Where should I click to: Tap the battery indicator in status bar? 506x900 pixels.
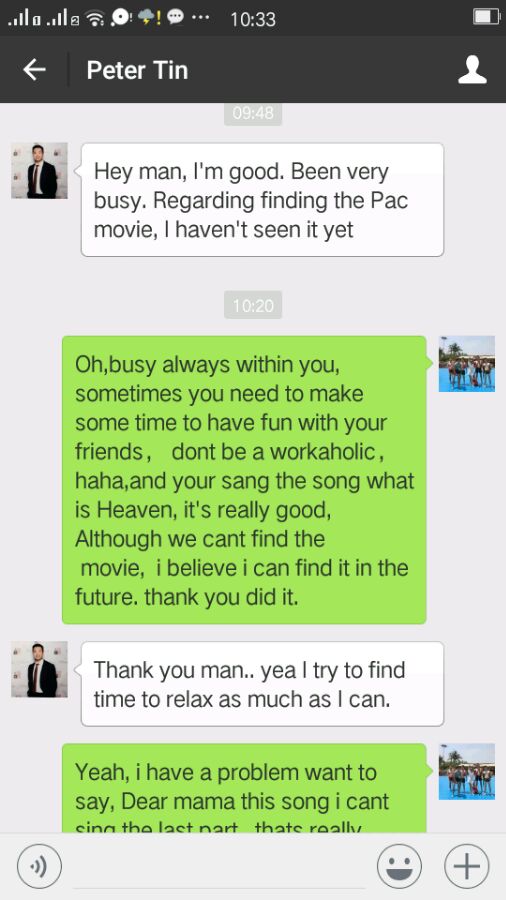point(486,18)
